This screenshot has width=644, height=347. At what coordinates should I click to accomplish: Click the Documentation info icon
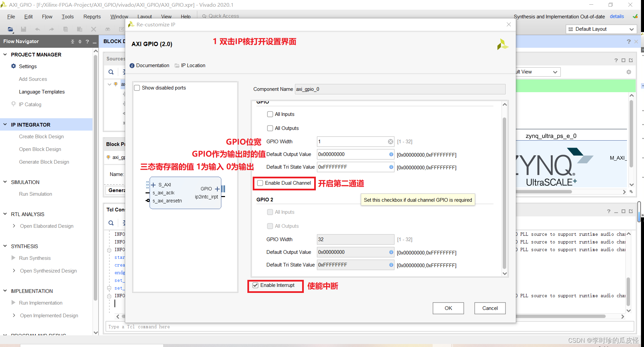pos(132,66)
